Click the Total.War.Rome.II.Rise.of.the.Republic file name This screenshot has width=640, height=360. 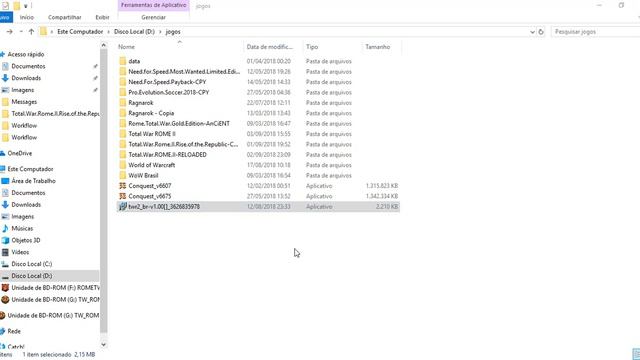click(x=183, y=144)
